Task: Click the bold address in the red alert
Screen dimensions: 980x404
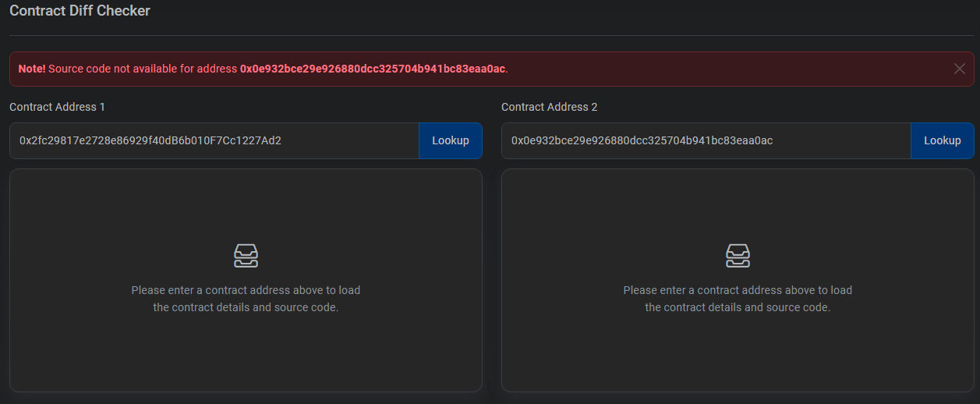Action: 373,69
